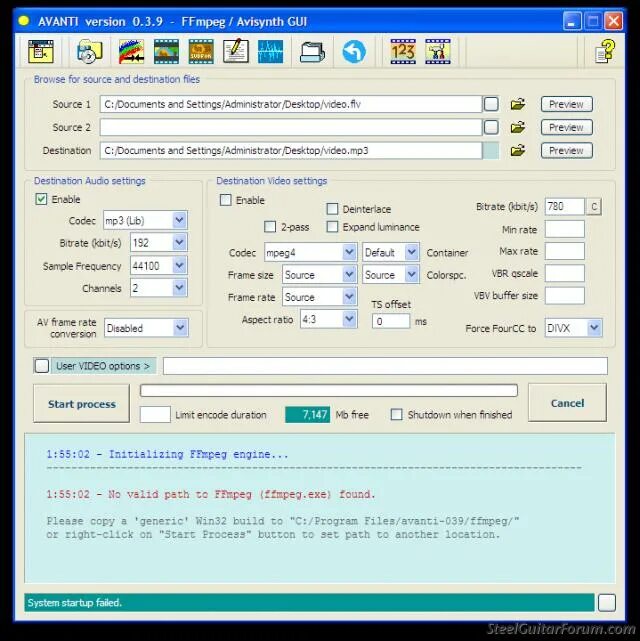Click the folder with disc toolbar icon
The height and width of the screenshot is (641, 640).
click(x=90, y=52)
